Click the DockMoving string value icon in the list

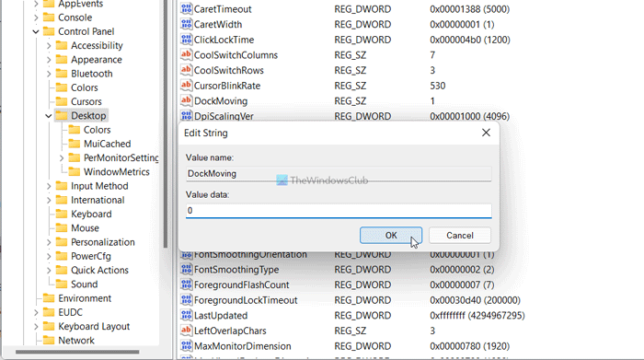tap(186, 100)
